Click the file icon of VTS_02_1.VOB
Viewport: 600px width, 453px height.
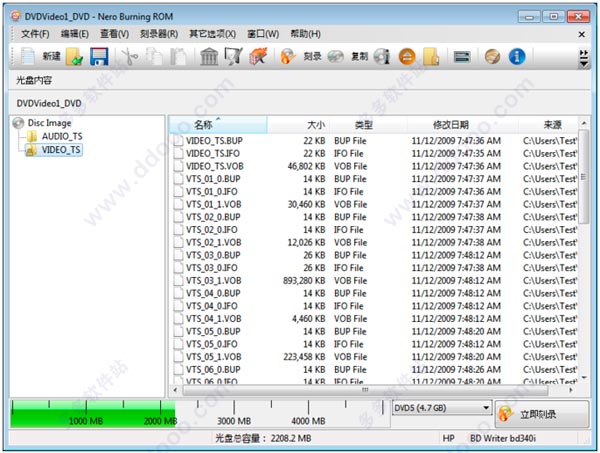178,242
